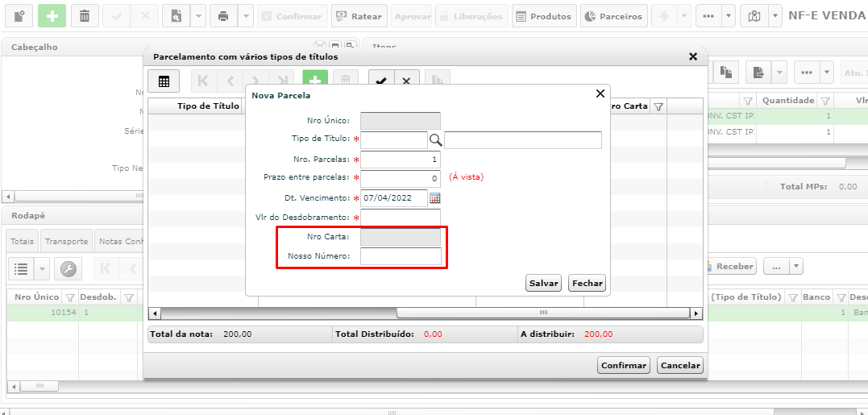The width and height of the screenshot is (868, 415).
Task: Click the Dt. Vencimento date field
Action: tap(394, 197)
